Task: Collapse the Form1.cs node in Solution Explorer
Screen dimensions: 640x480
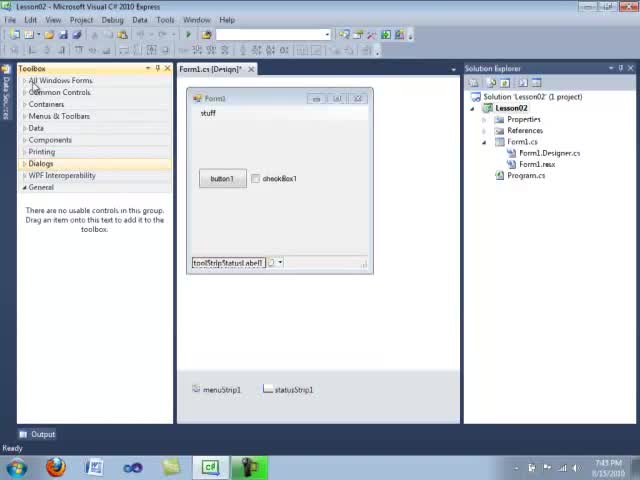Action: click(x=484, y=142)
